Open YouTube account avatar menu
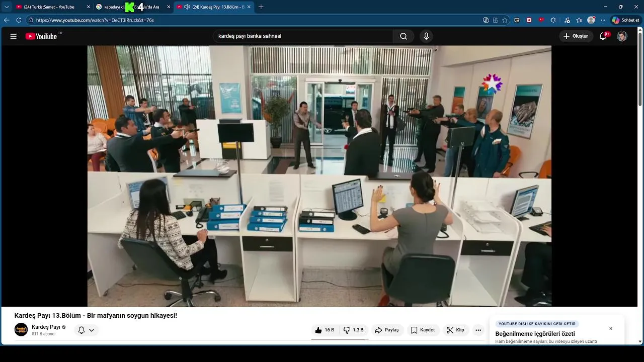Screen dimensions: 644x362 [x=622, y=36]
